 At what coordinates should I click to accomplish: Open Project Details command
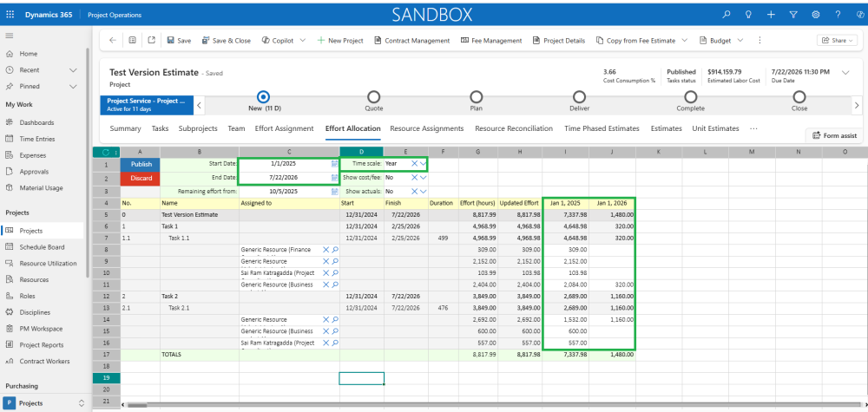coord(558,41)
